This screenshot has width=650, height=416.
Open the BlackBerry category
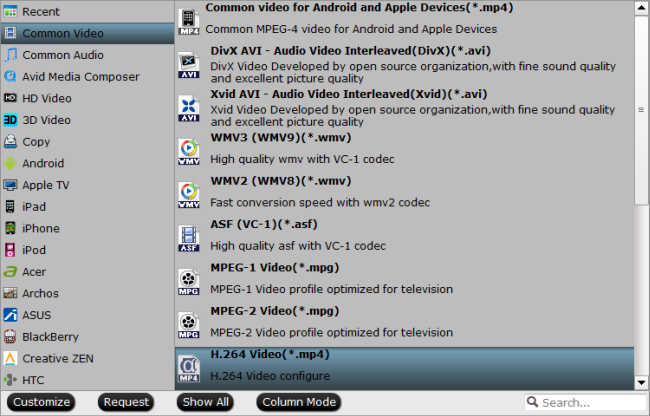click(87, 336)
